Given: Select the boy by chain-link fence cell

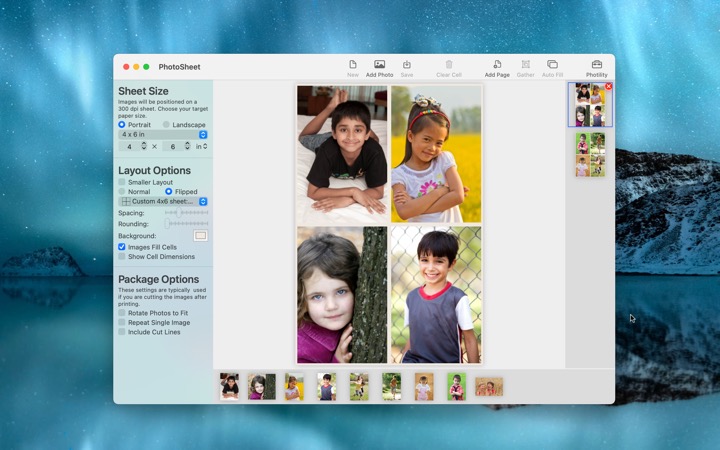Looking at the screenshot, I should (436, 295).
